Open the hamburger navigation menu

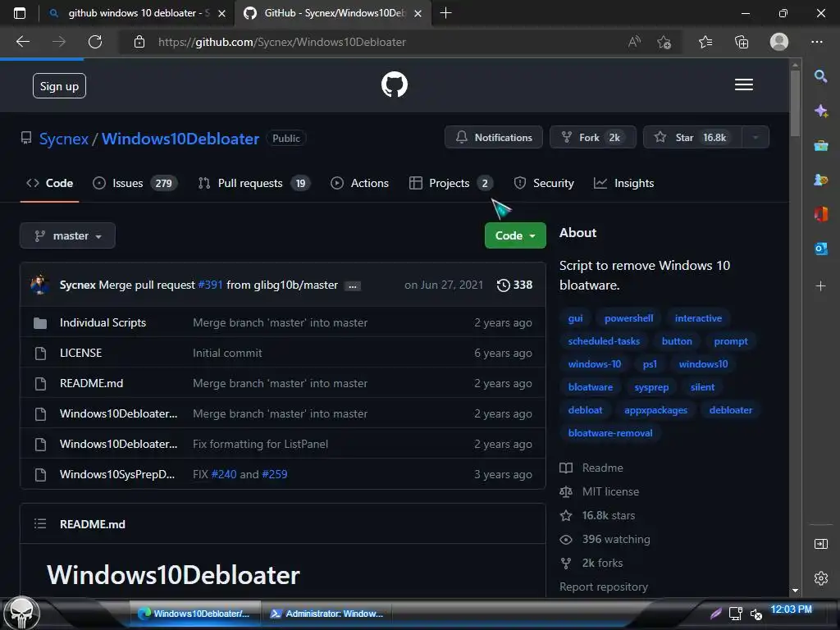(x=743, y=84)
